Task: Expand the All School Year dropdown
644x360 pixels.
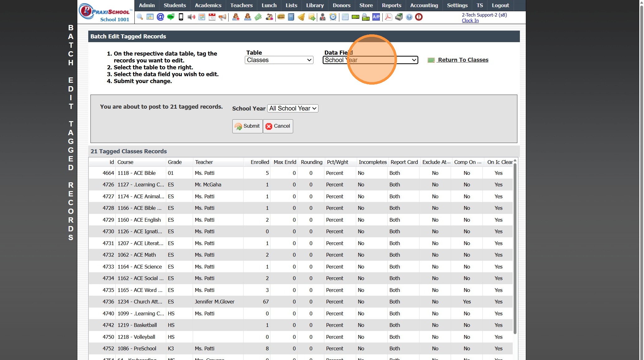Action: point(293,108)
